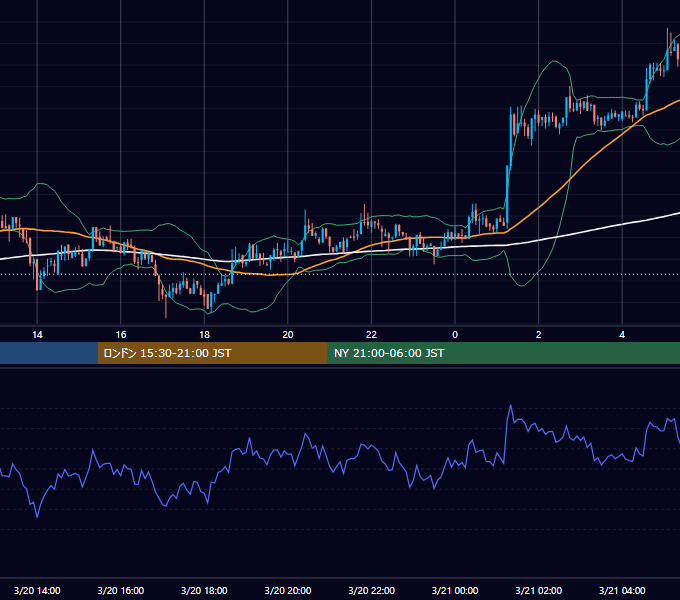Click the 3/20 16:00 label on the indicator axis
Image resolution: width=680 pixels, height=600 pixels.
121,590
